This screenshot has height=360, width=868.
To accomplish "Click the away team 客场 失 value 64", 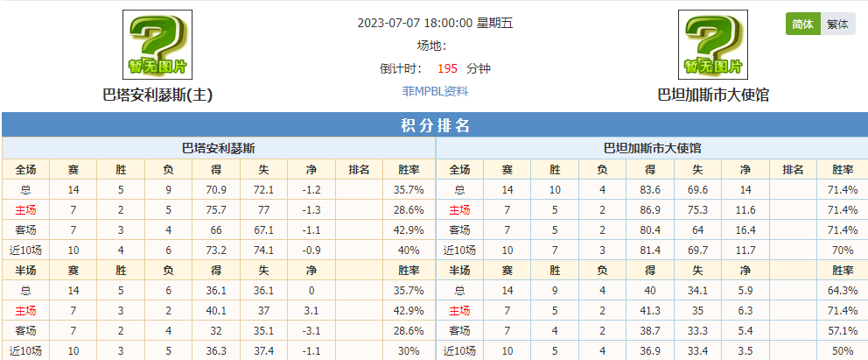I will (x=697, y=229).
